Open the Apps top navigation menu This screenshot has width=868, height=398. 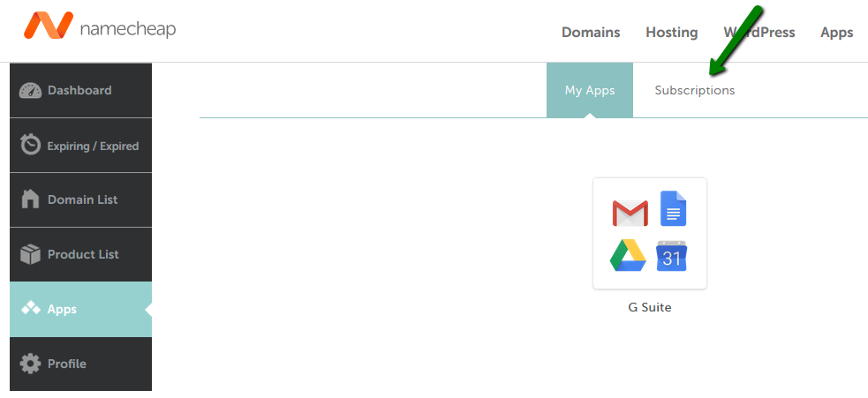[836, 33]
